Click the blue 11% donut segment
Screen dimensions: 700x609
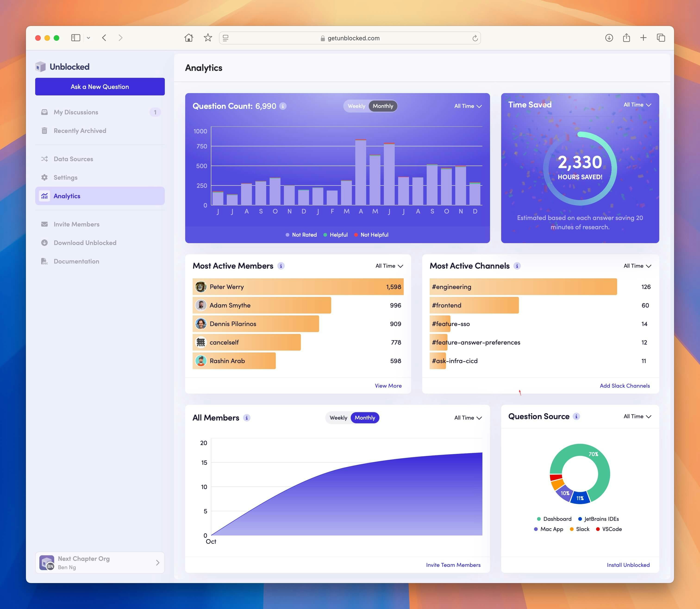point(580,498)
